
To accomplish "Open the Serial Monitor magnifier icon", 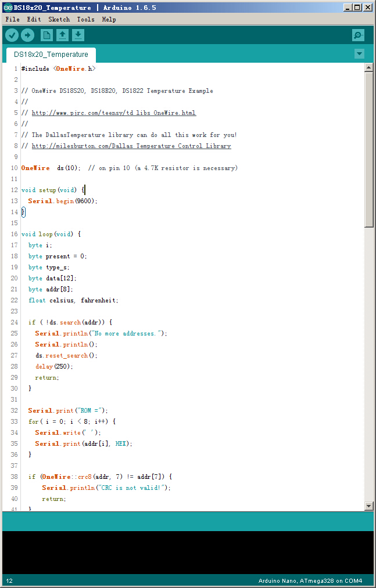I will 359,35.
